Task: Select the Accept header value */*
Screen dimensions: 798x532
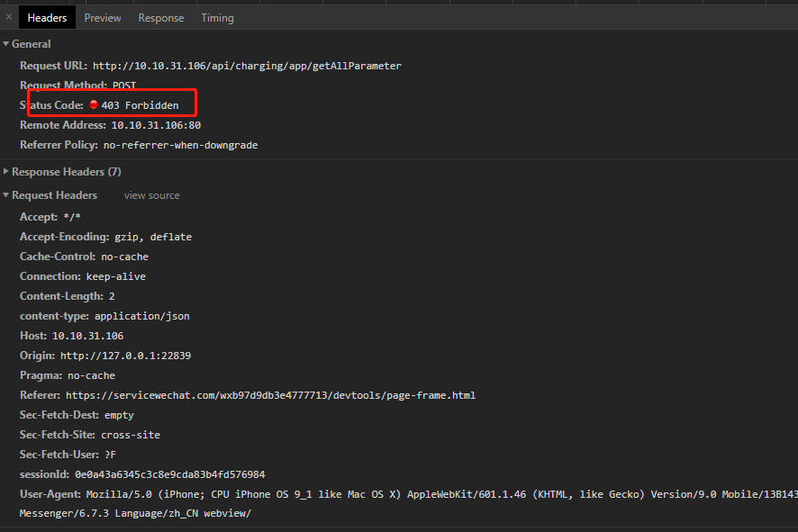Action: point(72,217)
